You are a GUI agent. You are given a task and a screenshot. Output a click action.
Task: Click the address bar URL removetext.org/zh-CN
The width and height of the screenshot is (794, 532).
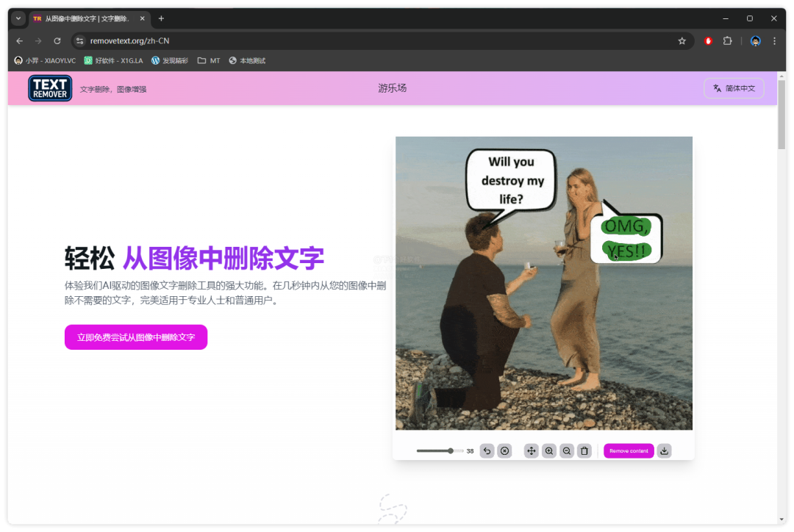(x=129, y=41)
